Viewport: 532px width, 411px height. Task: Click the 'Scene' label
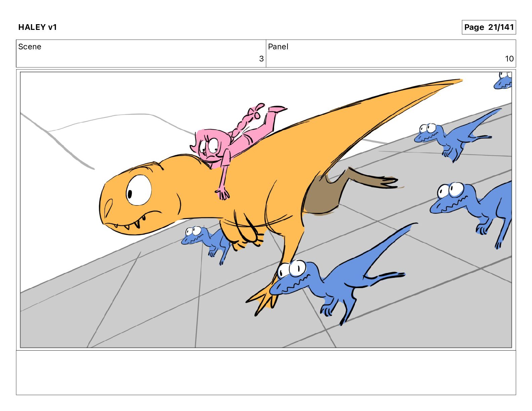(x=30, y=47)
